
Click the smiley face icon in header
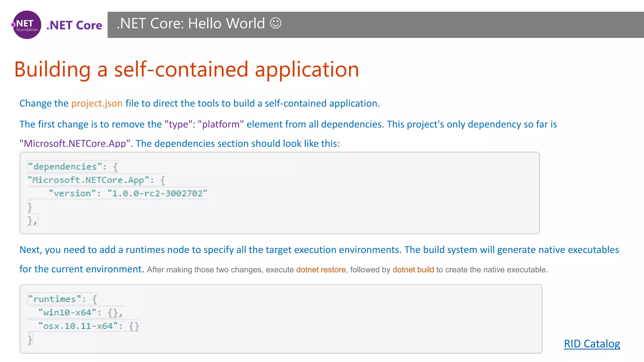(x=275, y=23)
